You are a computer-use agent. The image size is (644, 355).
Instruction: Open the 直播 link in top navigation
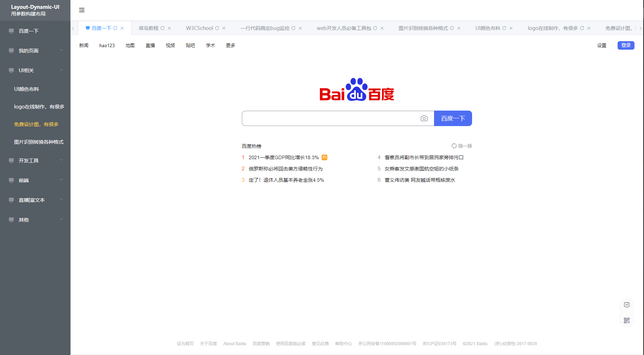coord(150,45)
